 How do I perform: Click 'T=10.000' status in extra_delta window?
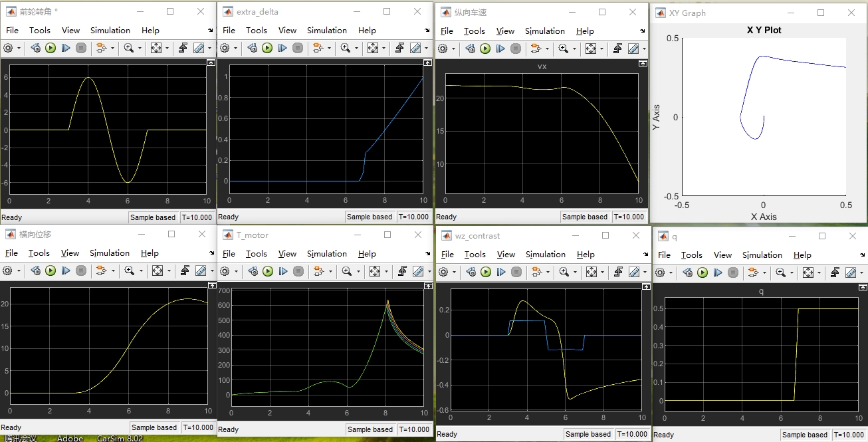pos(413,217)
